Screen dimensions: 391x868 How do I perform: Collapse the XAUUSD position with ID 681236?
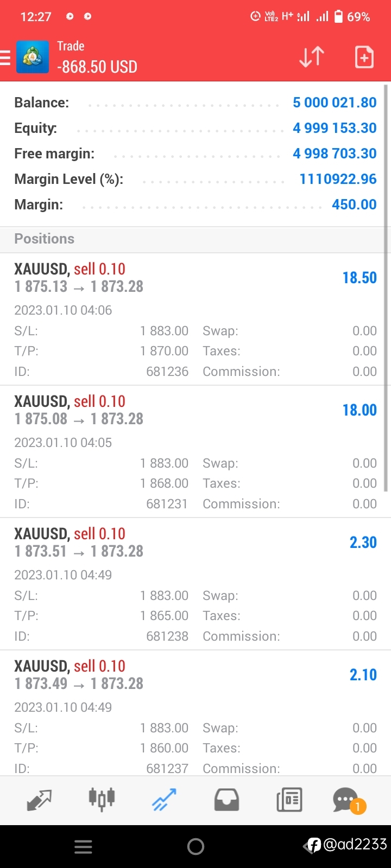pos(195,320)
